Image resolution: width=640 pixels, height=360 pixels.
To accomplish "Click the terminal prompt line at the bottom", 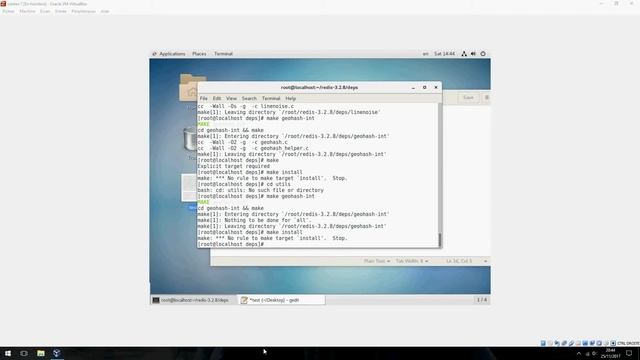I will tap(231, 244).
